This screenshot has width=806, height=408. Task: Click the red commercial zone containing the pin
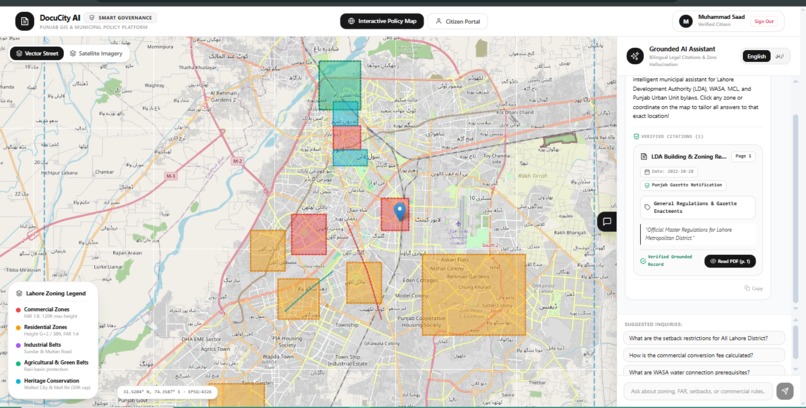click(x=395, y=214)
